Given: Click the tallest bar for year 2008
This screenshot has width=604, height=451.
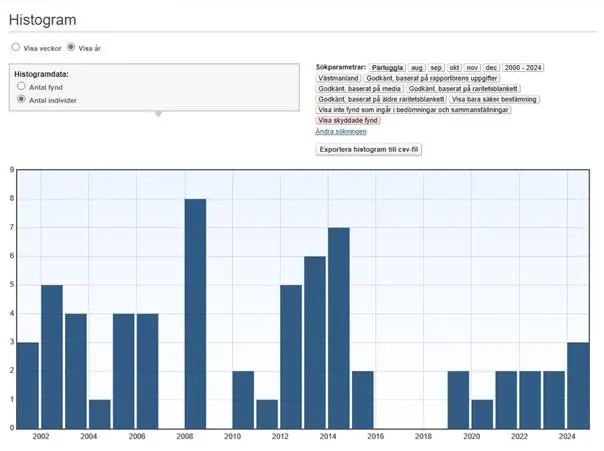Looking at the screenshot, I should (x=195, y=313).
